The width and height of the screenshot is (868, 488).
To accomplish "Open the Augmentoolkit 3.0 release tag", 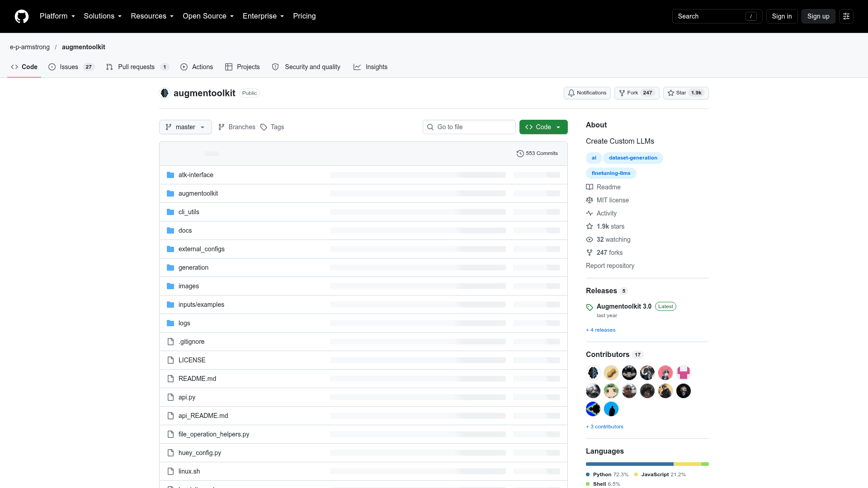I will click(624, 306).
